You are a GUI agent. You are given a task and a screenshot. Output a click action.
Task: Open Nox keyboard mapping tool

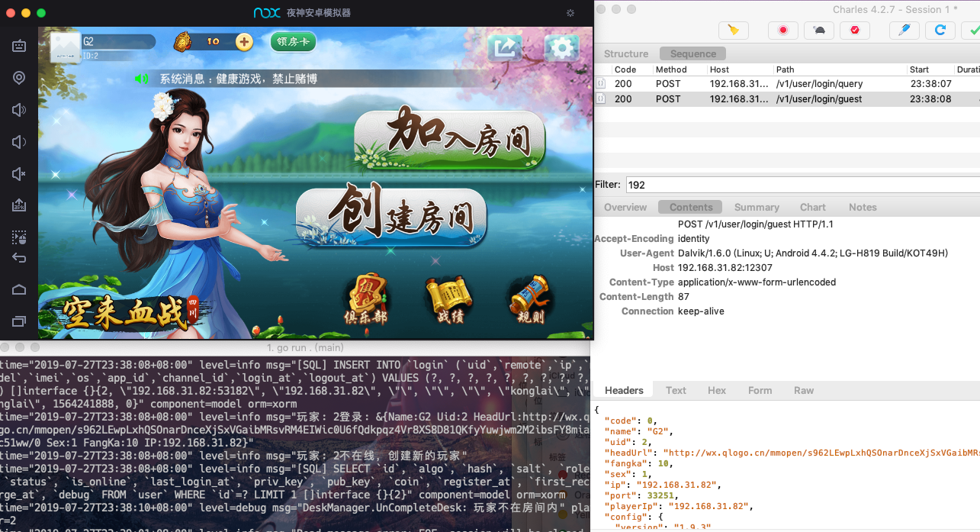click(x=19, y=47)
